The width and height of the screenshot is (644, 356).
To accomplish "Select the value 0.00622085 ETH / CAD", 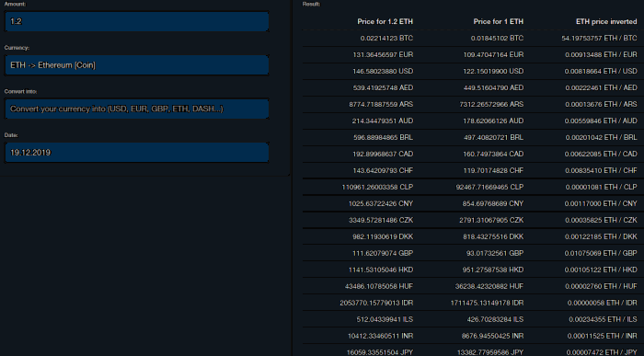I will (601, 154).
